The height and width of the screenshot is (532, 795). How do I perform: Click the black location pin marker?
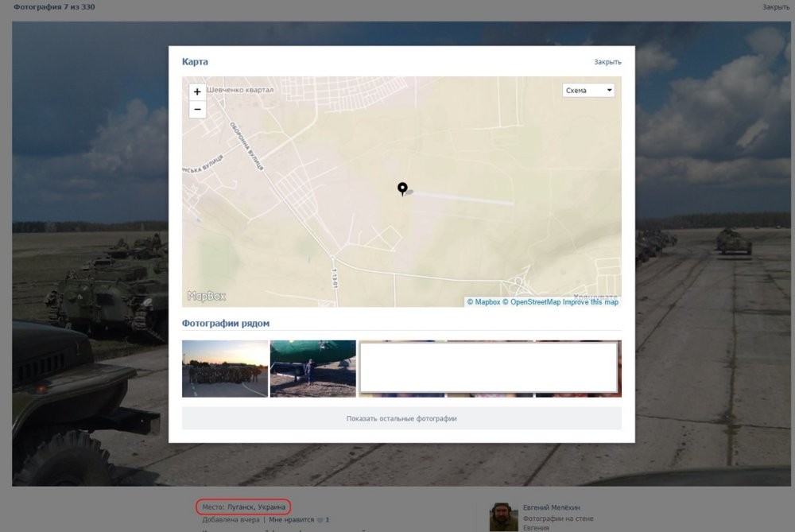[x=402, y=188]
